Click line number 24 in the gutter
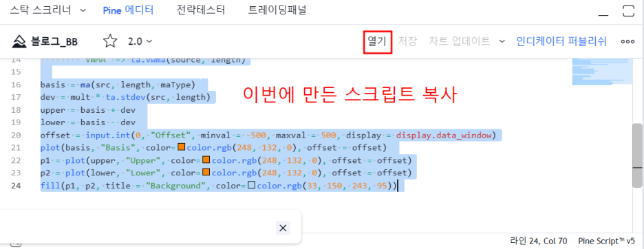Image resolution: width=644 pixels, height=249 pixels. tap(16, 186)
